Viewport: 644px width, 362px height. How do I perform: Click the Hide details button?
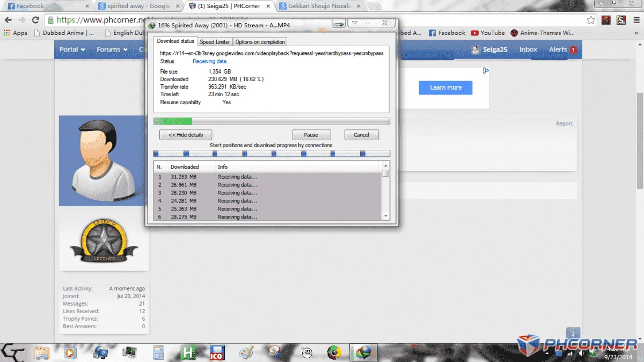click(x=186, y=135)
